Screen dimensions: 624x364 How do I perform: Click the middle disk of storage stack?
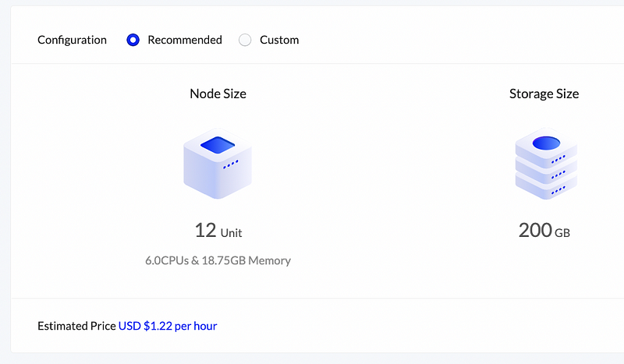tap(546, 173)
